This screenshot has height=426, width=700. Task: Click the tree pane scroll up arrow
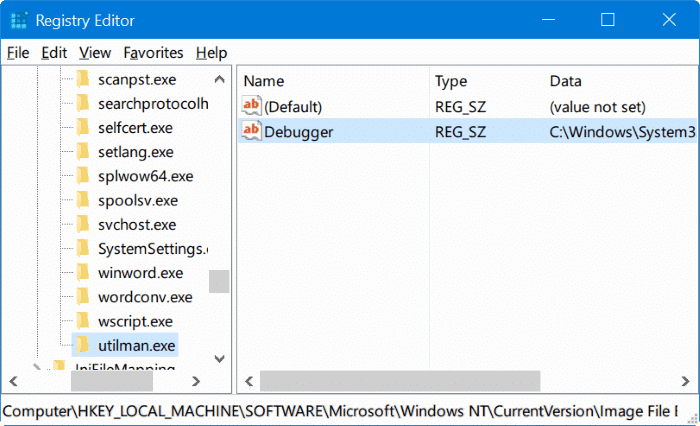219,79
